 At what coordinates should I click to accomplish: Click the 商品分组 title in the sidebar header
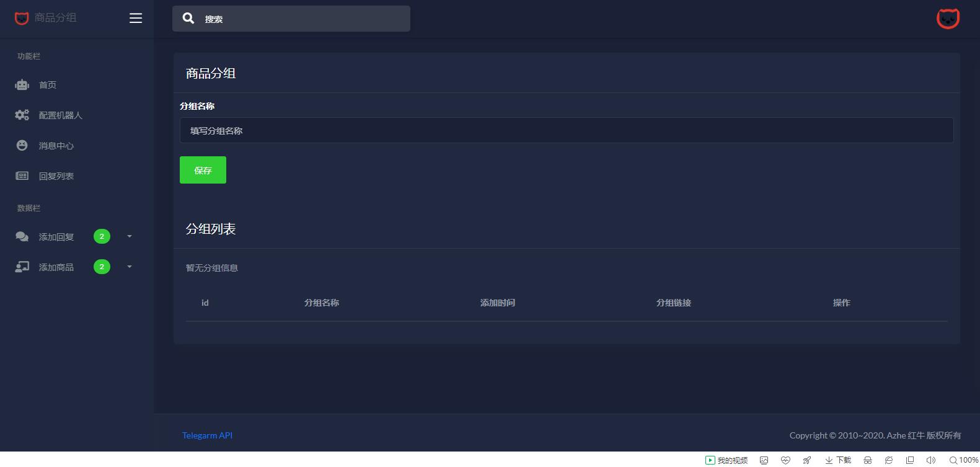point(56,18)
